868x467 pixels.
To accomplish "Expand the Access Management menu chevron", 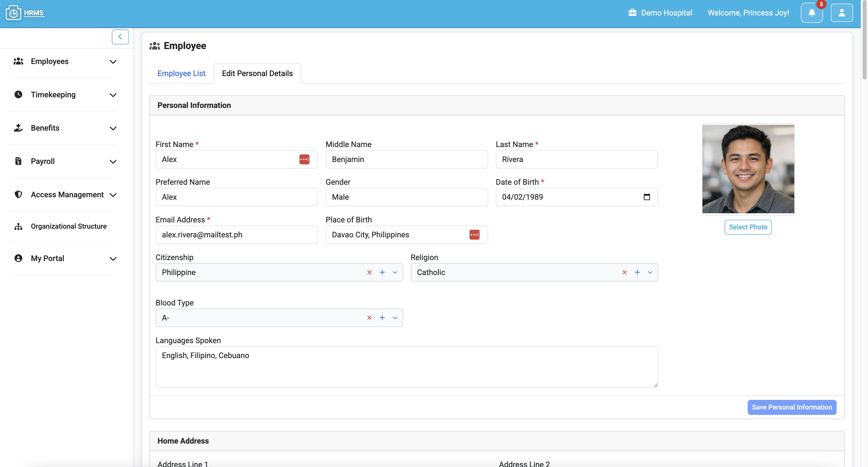I will (x=113, y=195).
